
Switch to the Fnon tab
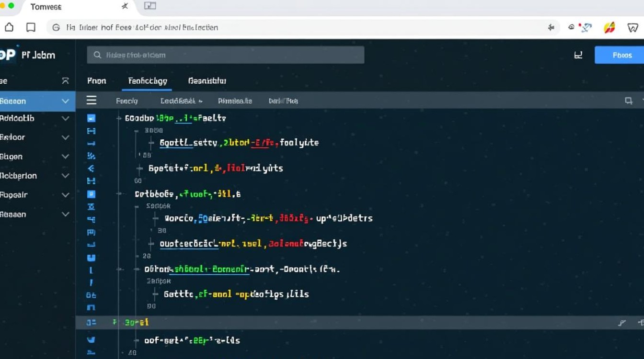[x=97, y=81]
